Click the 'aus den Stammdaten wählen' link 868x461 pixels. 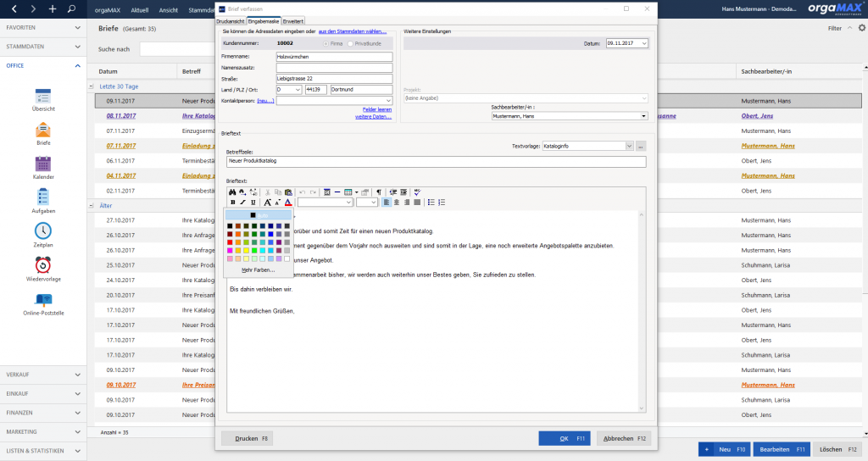(352, 31)
